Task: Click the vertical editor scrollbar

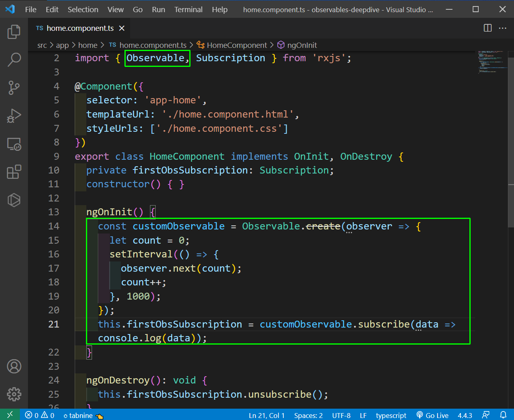Action: coord(511,142)
